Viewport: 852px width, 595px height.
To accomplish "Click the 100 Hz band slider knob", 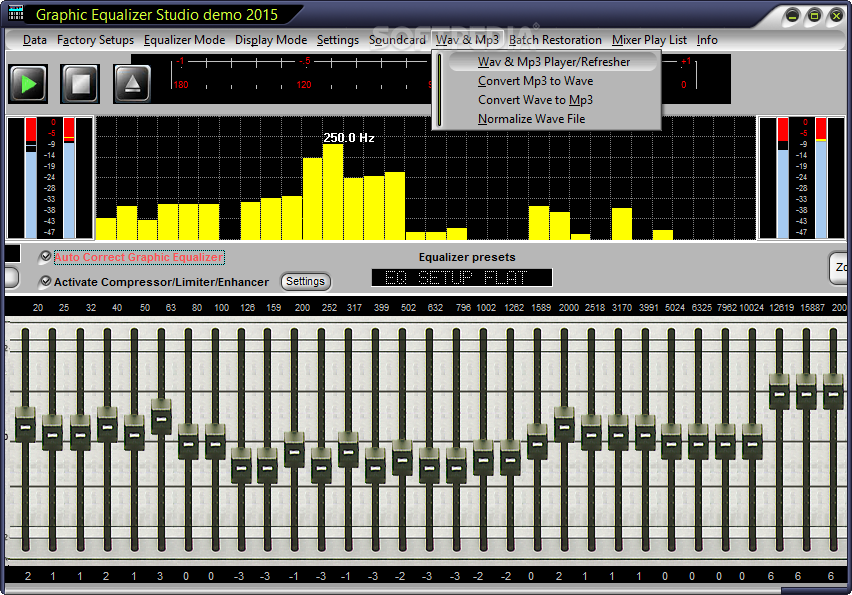I will click(216, 442).
